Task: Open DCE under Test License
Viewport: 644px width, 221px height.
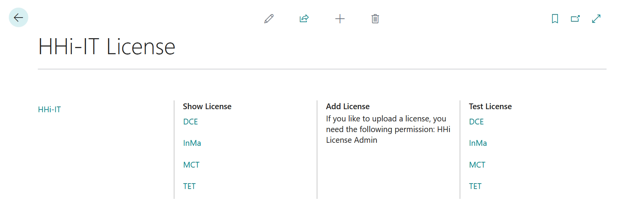Action: (476, 122)
